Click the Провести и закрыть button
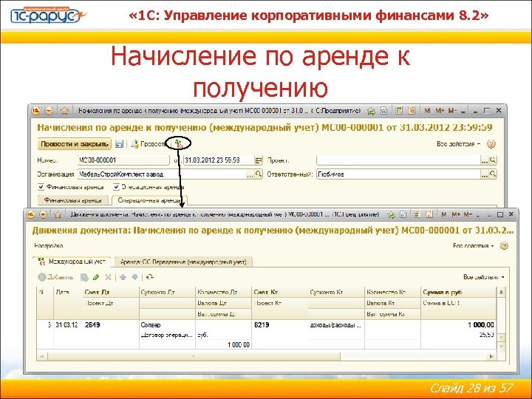Image resolution: width=532 pixels, height=399 pixels. (75, 144)
